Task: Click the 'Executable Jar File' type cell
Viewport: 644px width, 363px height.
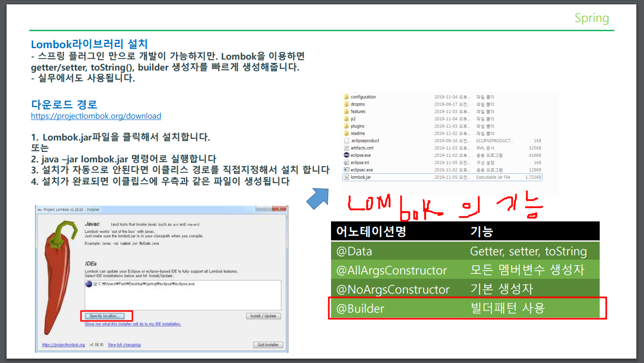Action: (493, 177)
